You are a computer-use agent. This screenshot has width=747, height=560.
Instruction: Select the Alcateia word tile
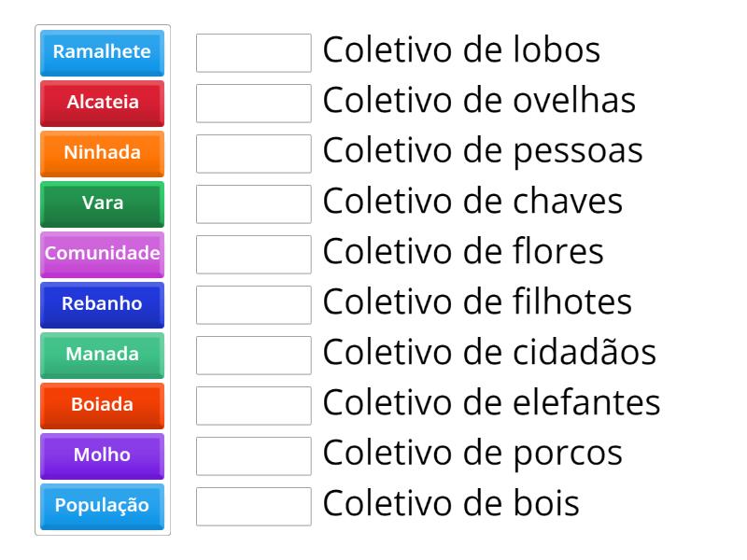[x=101, y=104]
